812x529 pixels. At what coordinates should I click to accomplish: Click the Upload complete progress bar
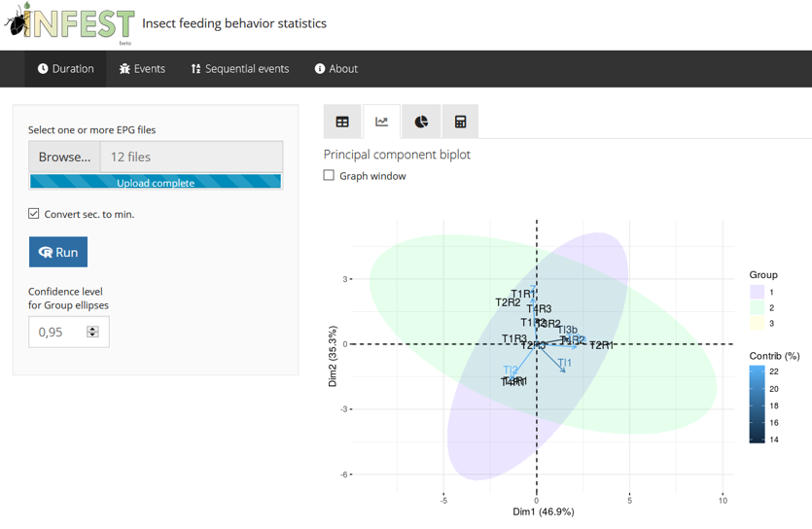pos(156,181)
